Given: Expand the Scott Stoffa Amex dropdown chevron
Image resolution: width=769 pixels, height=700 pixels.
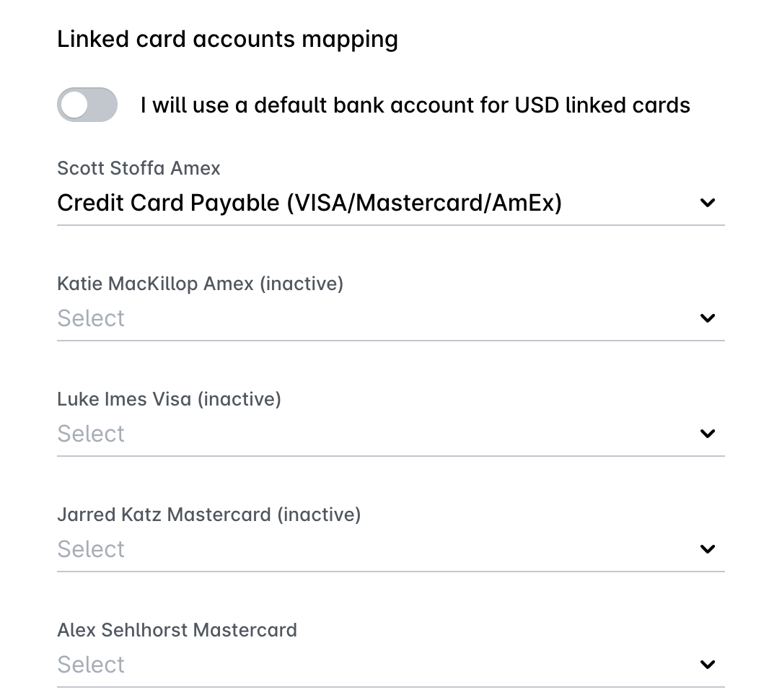Looking at the screenshot, I should [x=707, y=203].
